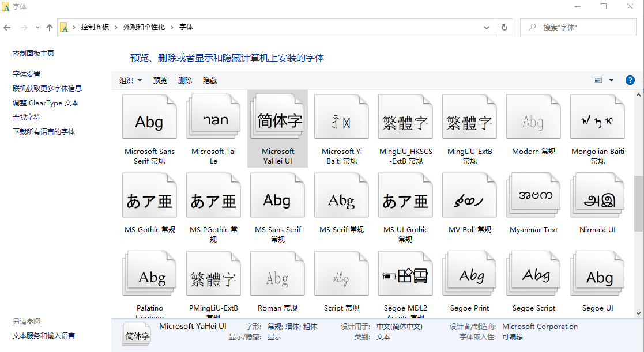Select the Roman font icon
The height and width of the screenshot is (352, 644).
tap(277, 273)
